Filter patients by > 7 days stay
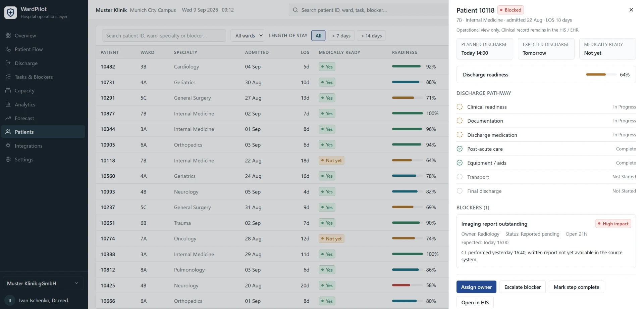The width and height of the screenshot is (644, 309). pyautogui.click(x=341, y=36)
